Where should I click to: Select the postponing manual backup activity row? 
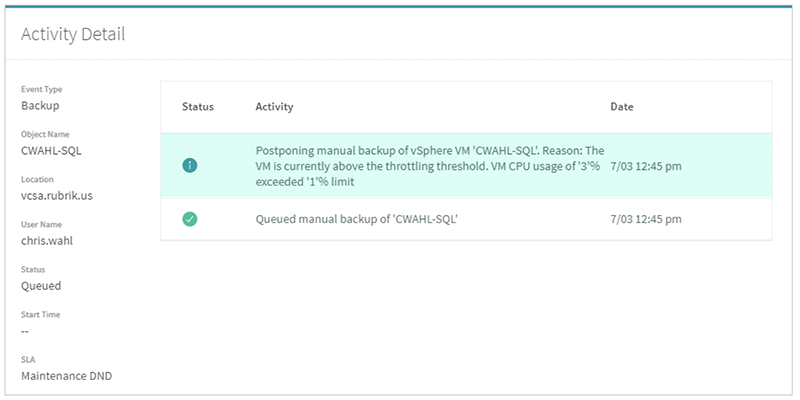coord(466,166)
